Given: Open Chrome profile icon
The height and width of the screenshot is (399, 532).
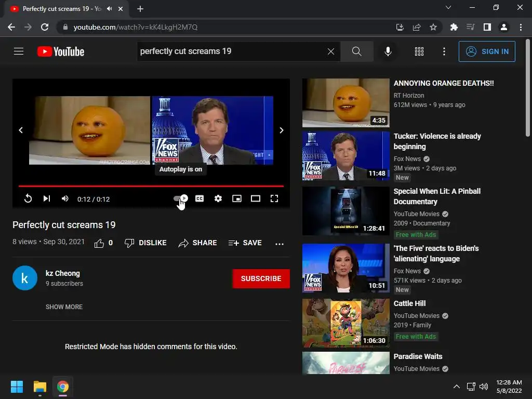Looking at the screenshot, I should click(x=504, y=27).
